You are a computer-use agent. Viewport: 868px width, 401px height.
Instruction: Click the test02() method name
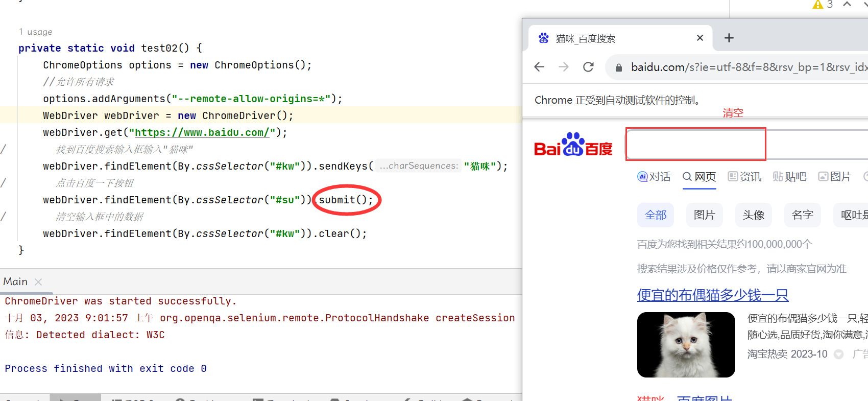[165, 48]
